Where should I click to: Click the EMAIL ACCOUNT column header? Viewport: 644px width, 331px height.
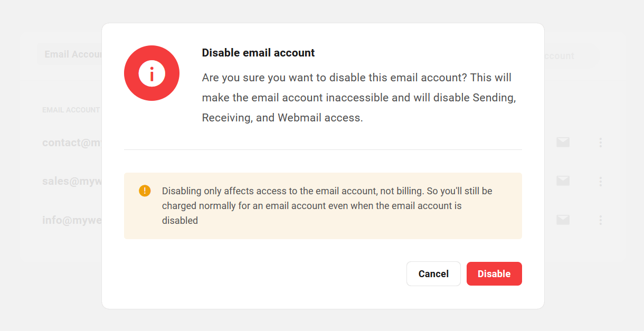point(71,110)
